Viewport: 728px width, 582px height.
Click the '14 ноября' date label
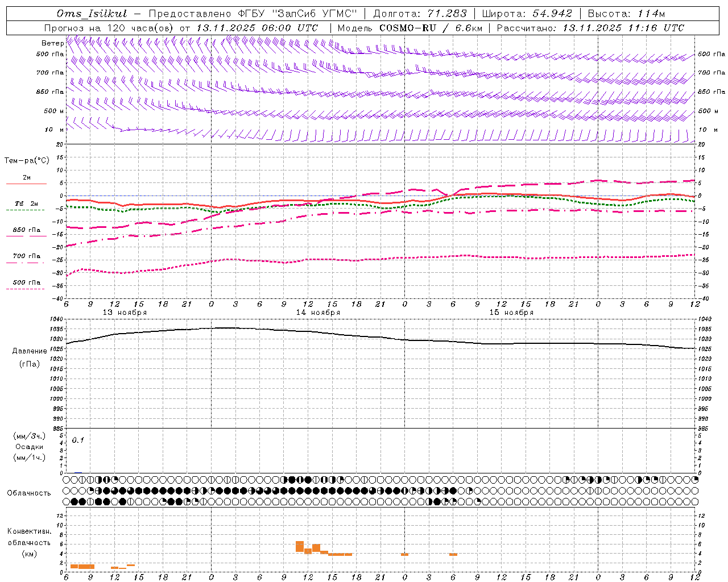click(x=318, y=313)
